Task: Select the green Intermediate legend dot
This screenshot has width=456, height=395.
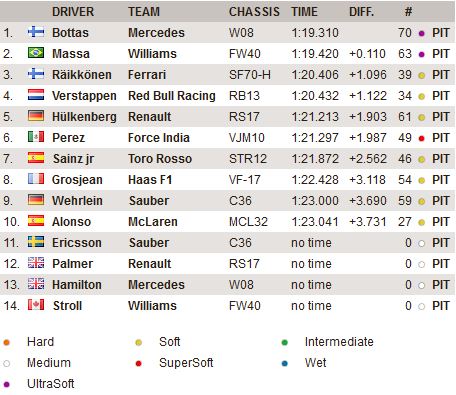Action: pos(284,342)
